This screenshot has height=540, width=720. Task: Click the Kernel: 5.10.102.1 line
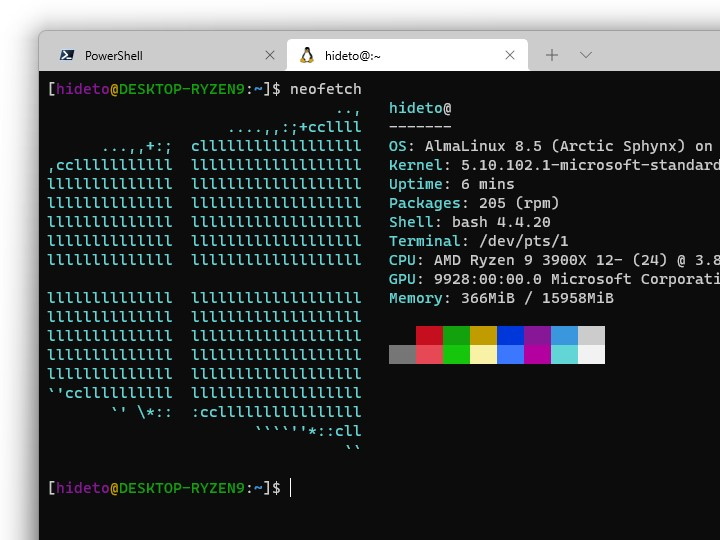(554, 165)
